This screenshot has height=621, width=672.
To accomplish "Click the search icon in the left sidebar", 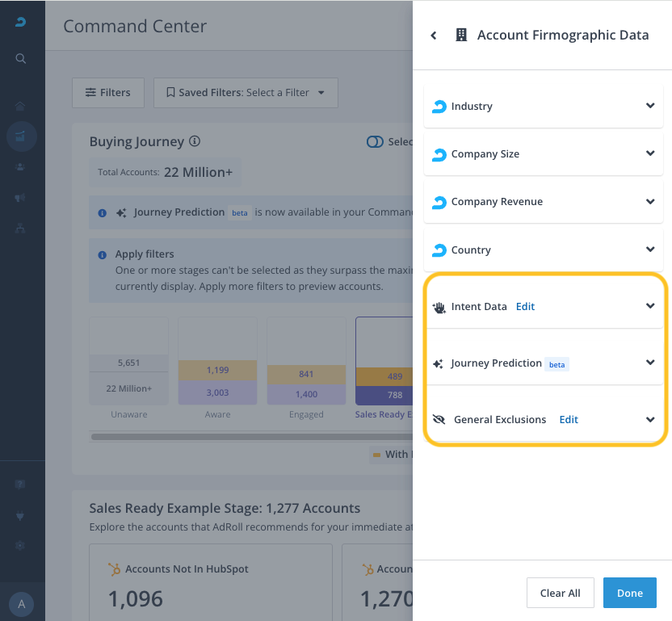I will [x=21, y=59].
